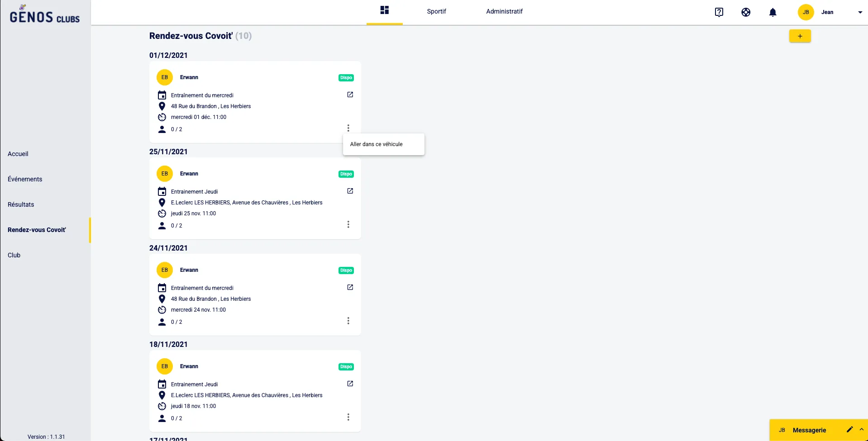Open the dashboard grid icon tab
This screenshot has width=868, height=441.
coord(384,10)
